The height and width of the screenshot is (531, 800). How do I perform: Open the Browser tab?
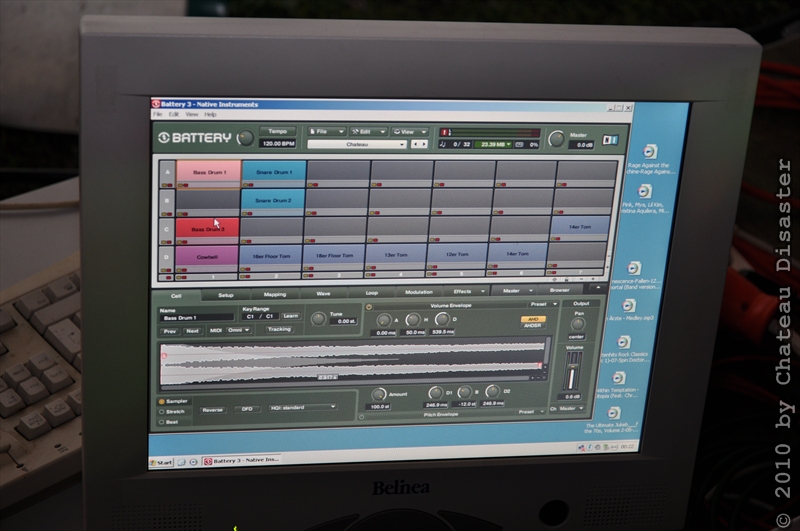560,290
